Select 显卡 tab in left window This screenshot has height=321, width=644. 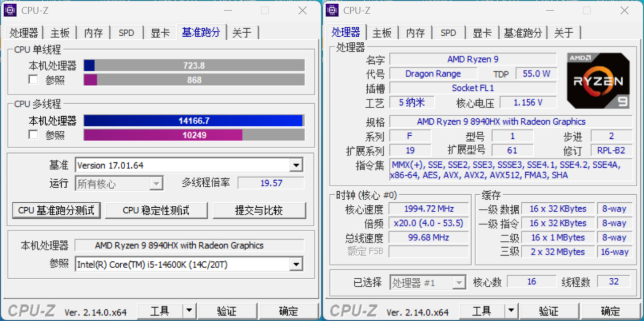160,33
